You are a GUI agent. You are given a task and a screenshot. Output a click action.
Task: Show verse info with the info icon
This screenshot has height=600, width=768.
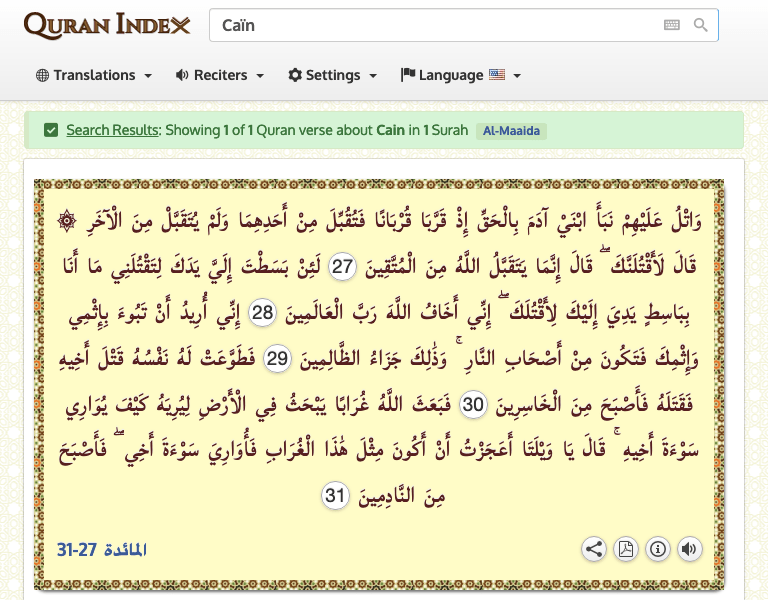pos(658,549)
